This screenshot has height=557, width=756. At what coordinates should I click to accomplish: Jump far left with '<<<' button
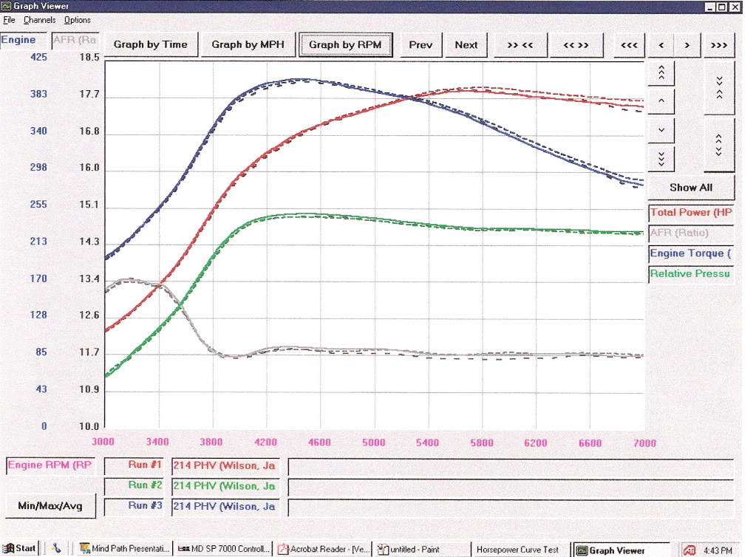629,45
